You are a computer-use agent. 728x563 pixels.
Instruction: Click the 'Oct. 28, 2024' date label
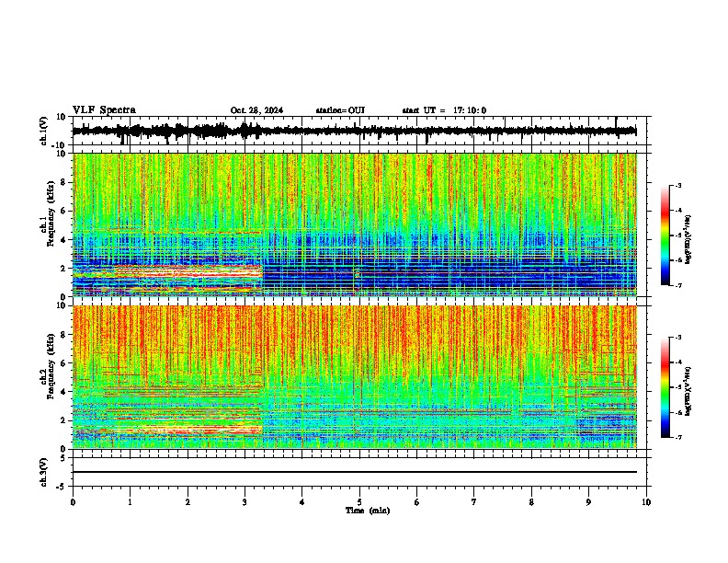coord(256,110)
